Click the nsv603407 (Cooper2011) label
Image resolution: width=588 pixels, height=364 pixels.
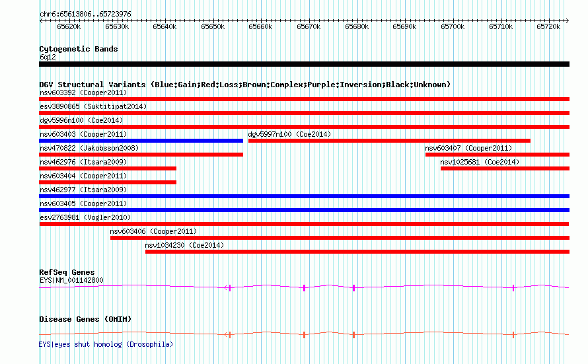[468, 148]
